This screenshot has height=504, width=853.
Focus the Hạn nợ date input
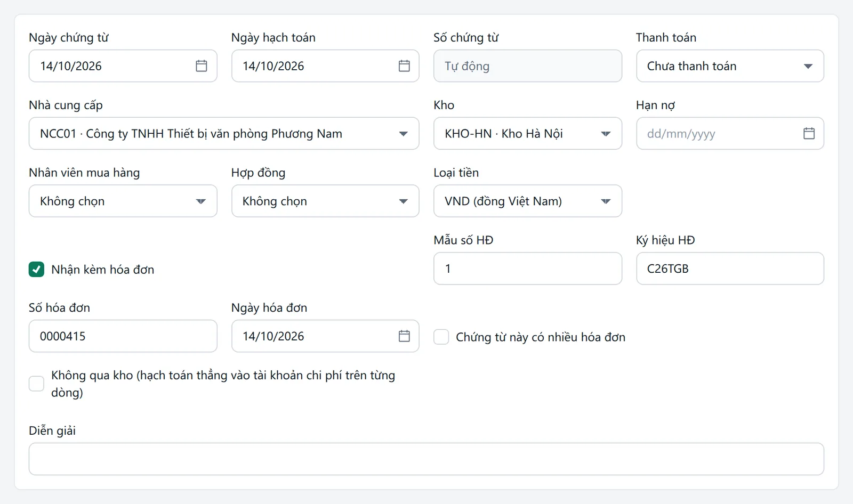pyautogui.click(x=730, y=133)
